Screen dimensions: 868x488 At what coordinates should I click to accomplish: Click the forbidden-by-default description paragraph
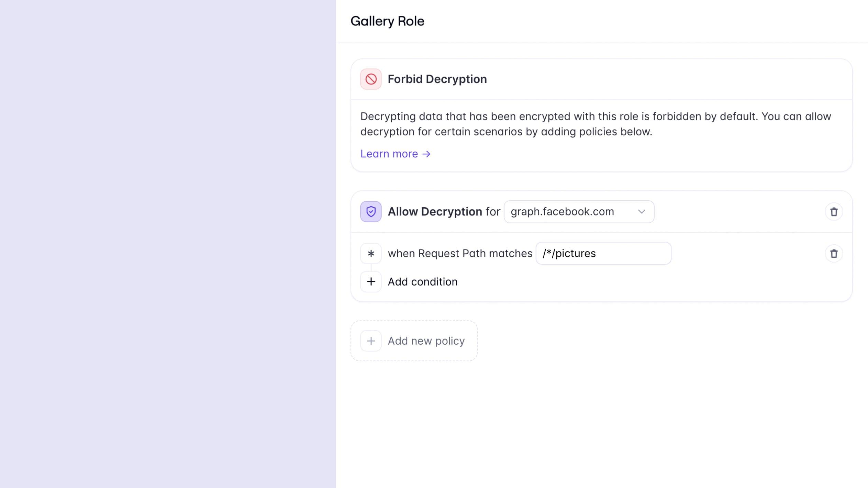pos(595,124)
